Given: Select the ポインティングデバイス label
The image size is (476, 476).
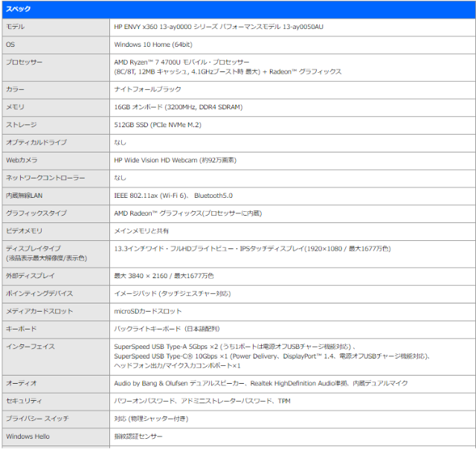Looking at the screenshot, I should point(39,294).
